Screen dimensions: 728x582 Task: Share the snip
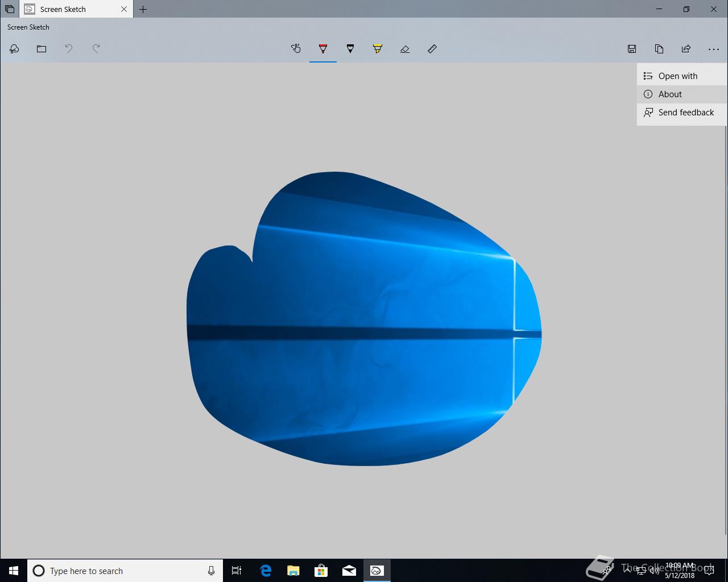(x=686, y=49)
